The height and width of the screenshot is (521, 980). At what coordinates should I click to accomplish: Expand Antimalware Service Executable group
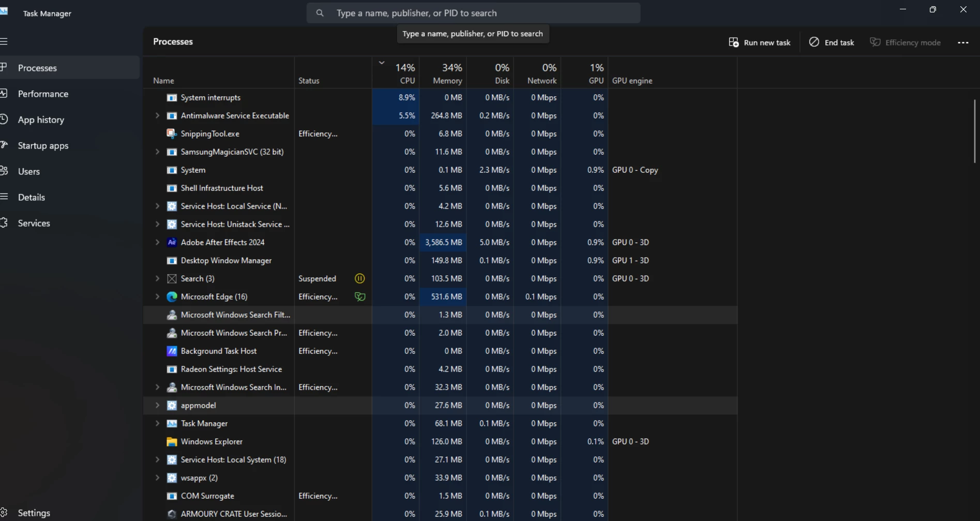(157, 115)
